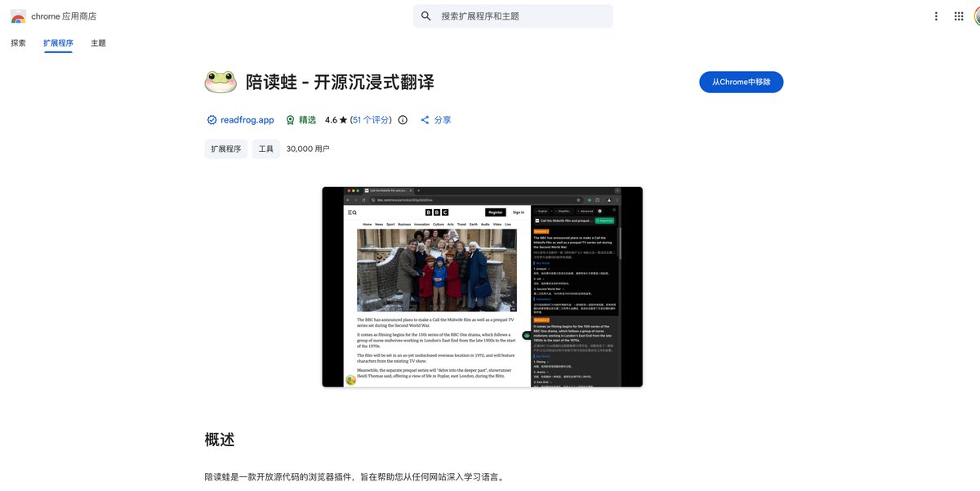Click the 概述 section heading
The height and width of the screenshot is (491, 980).
[x=220, y=440]
